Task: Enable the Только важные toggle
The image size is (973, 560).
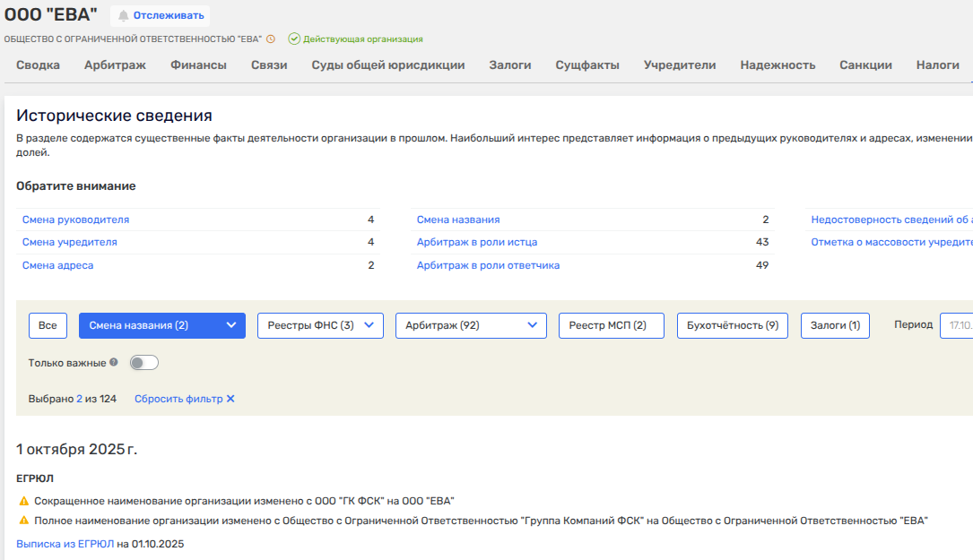Action: pos(144,363)
